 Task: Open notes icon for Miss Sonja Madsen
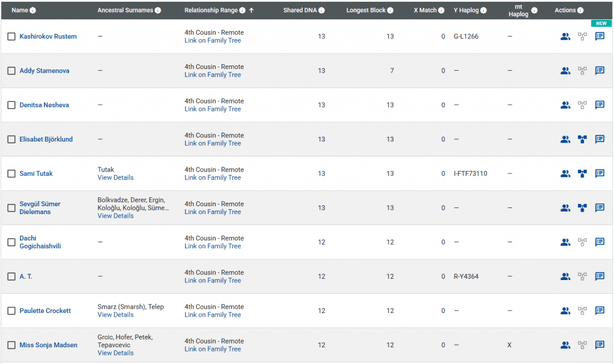click(x=600, y=345)
